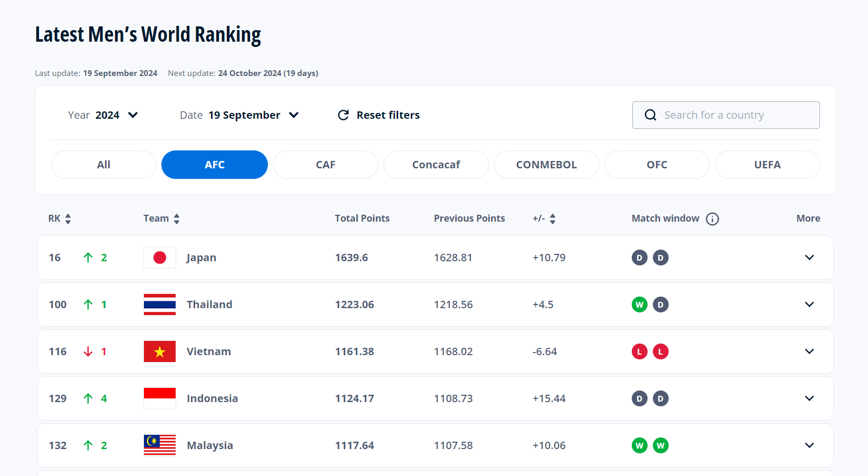Select the CONMEBOL confederation tab

click(546, 165)
